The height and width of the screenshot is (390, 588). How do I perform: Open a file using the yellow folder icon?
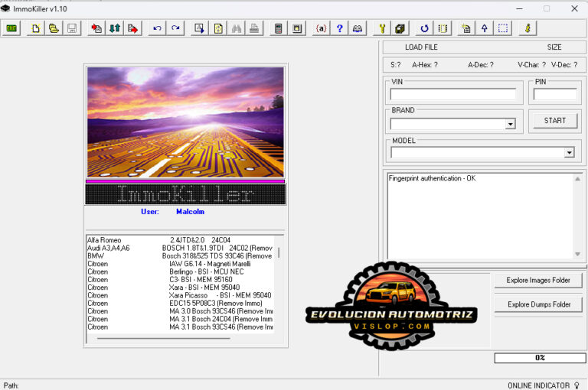tap(54, 28)
